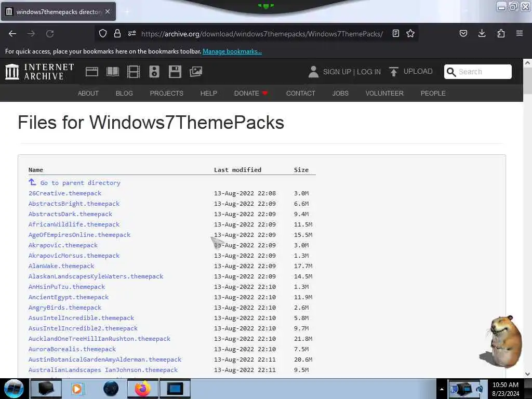This screenshot has height=399, width=532.
Task: Toggle reader view icon
Action: click(x=395, y=33)
